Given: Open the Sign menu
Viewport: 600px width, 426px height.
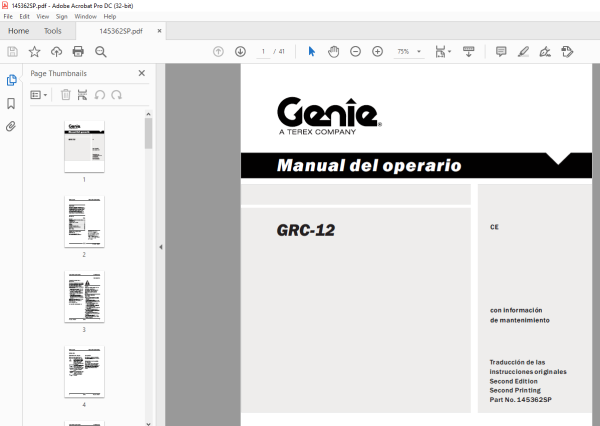Looking at the screenshot, I should (61, 16).
